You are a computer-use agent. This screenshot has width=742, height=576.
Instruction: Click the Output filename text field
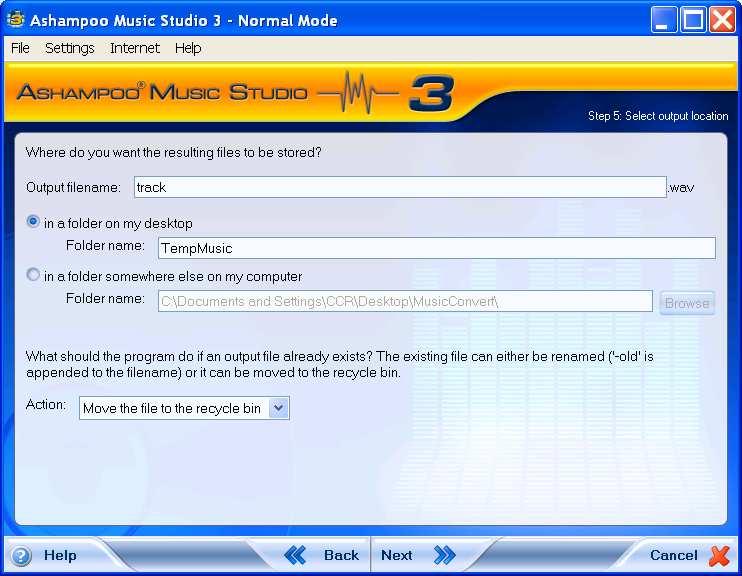point(400,187)
